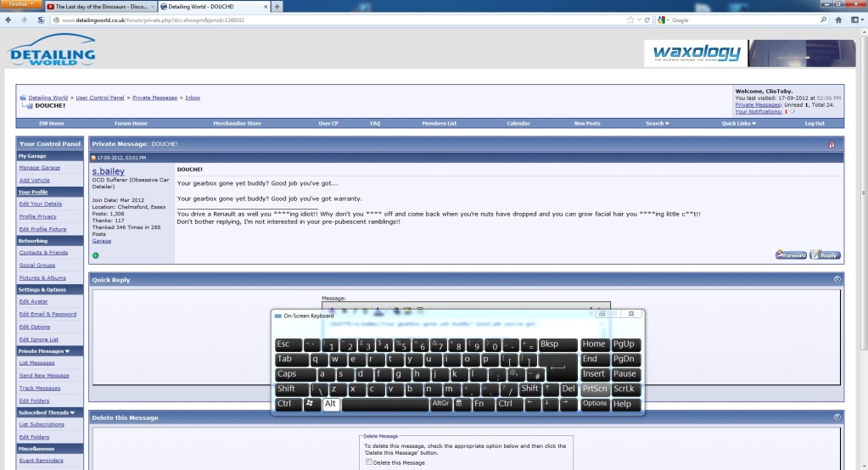Click the Firefox home icon
The image size is (868, 470).
[x=838, y=20]
